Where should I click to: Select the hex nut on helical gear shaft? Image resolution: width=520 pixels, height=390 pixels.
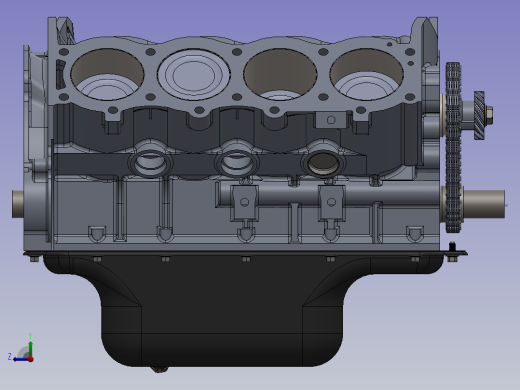point(489,115)
